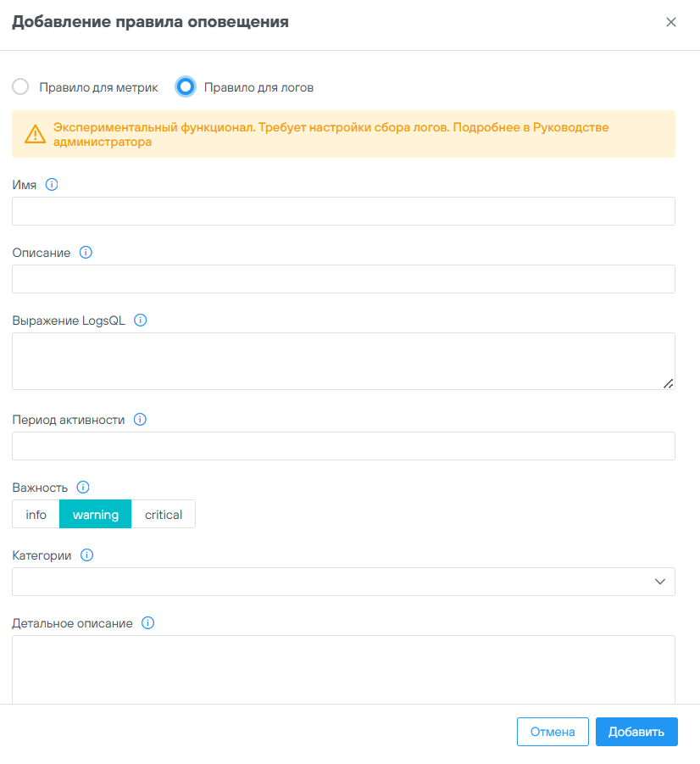Set importance to info
This screenshot has width=700, height=764.
[36, 515]
